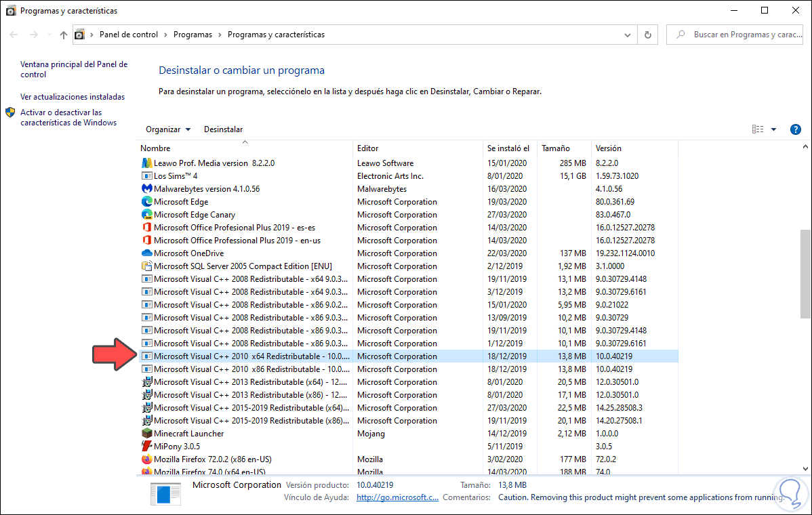Select Visual C++ 2008 x64 row version 9.0.30729.6161
Screen dimensions: 812x515
(x=408, y=292)
